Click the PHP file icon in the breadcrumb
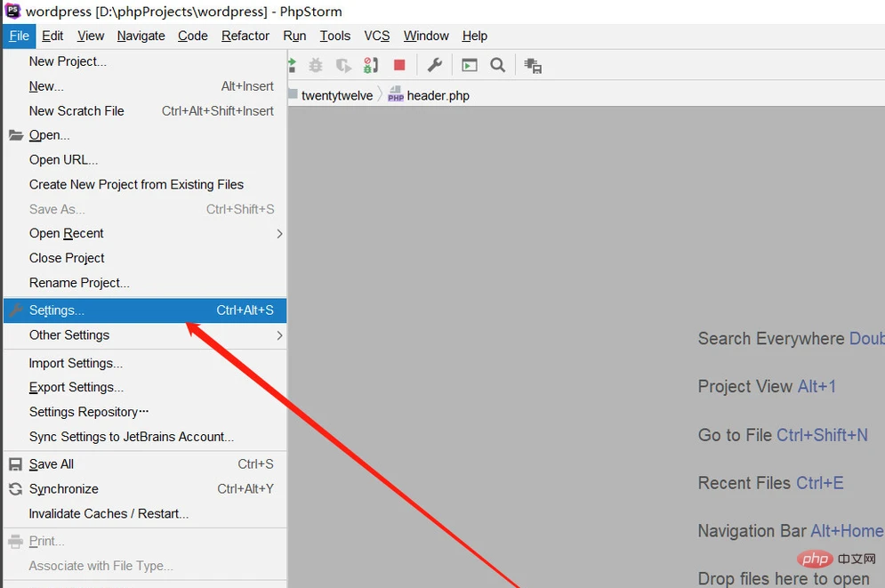The width and height of the screenshot is (885, 588). point(395,94)
